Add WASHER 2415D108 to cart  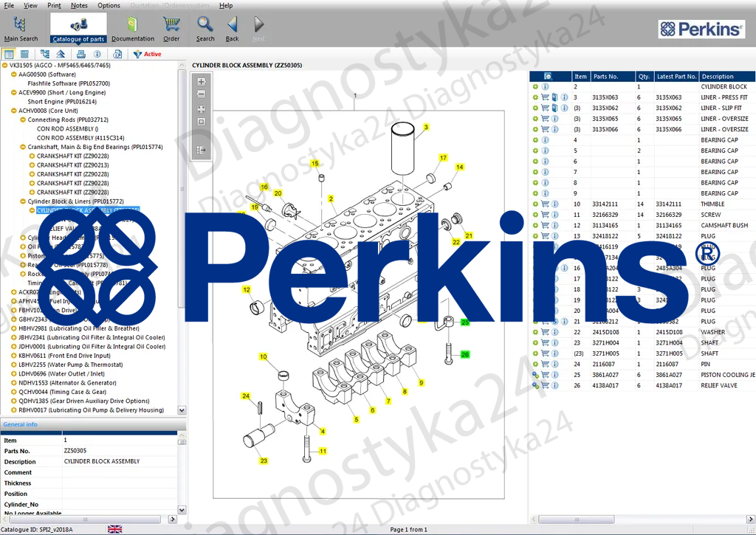(x=545, y=332)
